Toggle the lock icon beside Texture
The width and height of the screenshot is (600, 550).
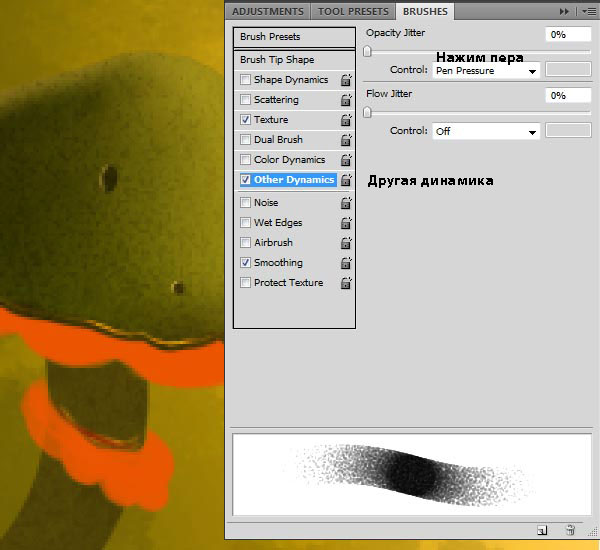[346, 120]
